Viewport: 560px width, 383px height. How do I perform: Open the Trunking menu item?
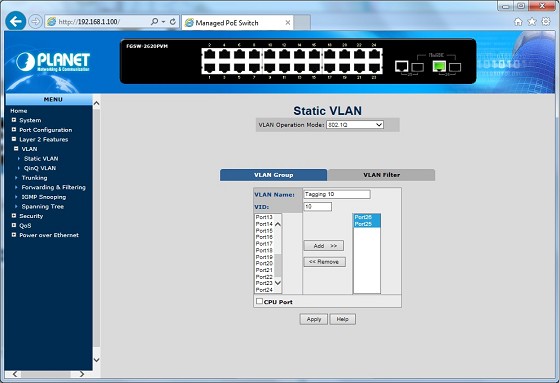[x=34, y=178]
